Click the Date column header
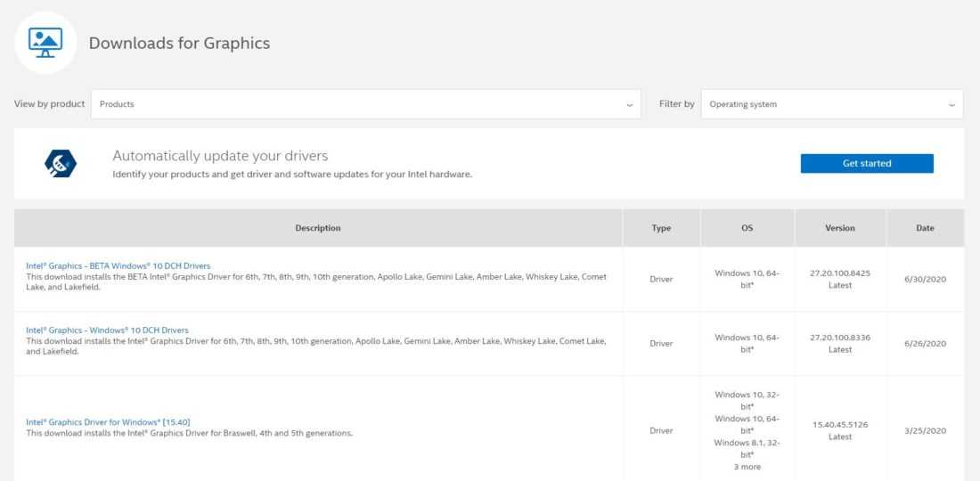The image size is (980, 481). (x=925, y=228)
